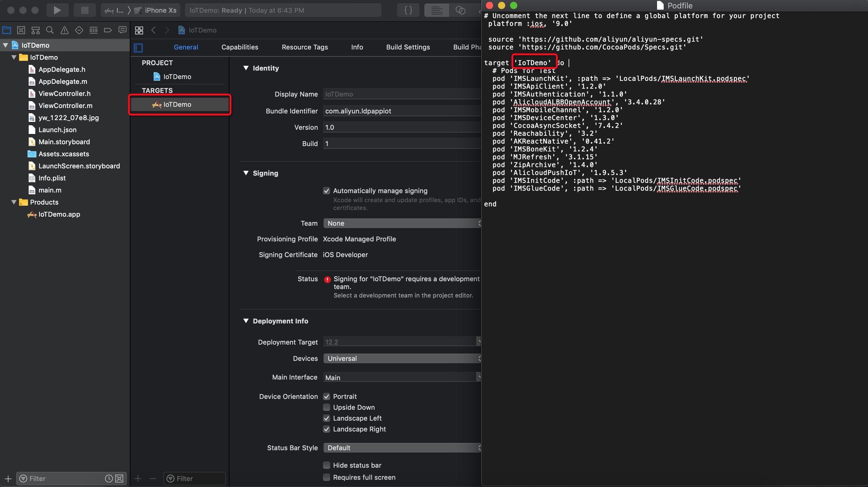Open Main.storyboard in navigator

pos(64,142)
